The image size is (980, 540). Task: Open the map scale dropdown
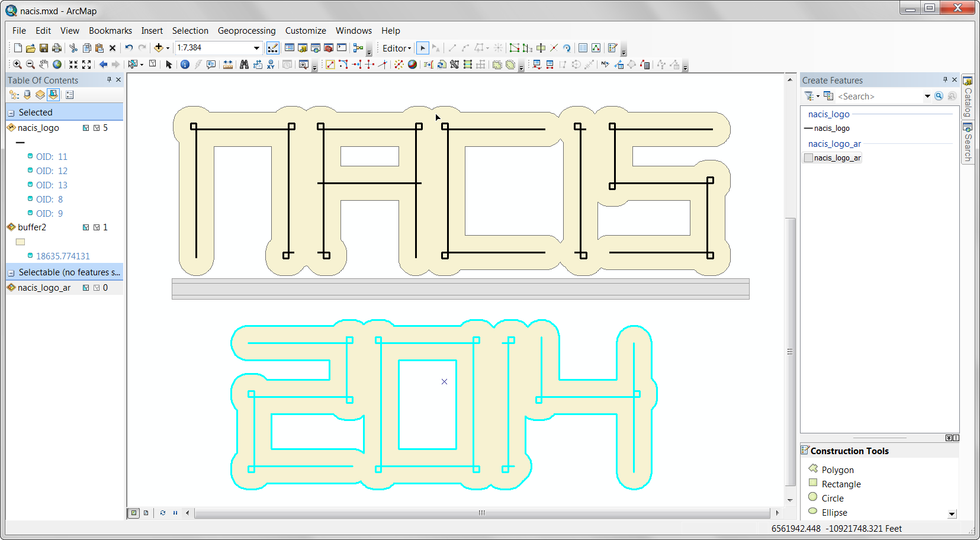coord(256,48)
